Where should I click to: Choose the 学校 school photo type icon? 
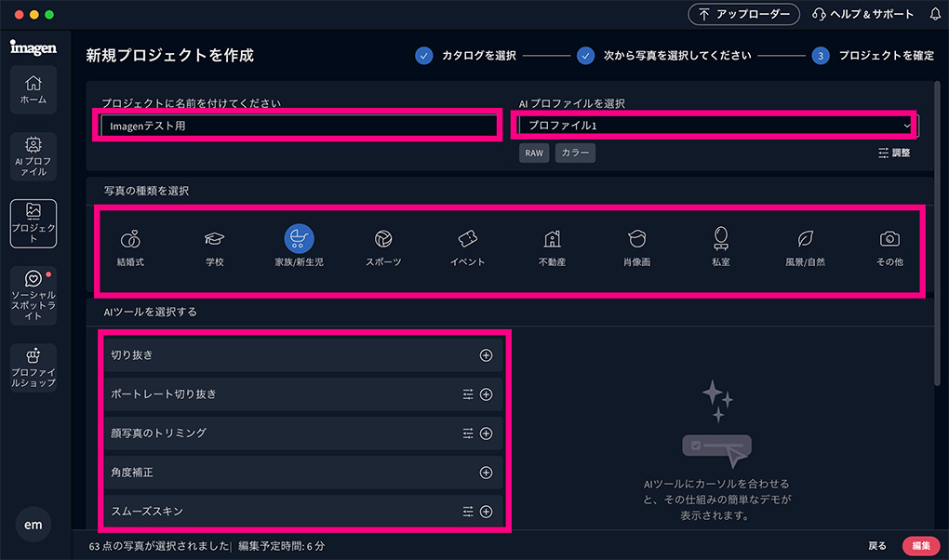[215, 240]
